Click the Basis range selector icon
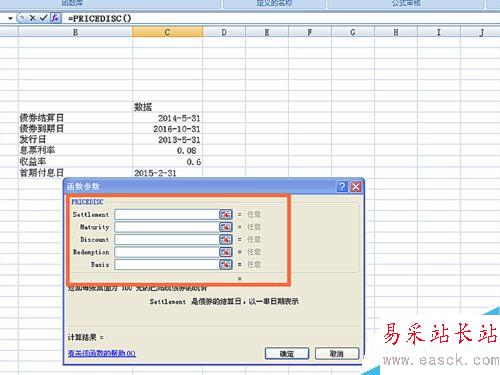Image resolution: width=500 pixels, height=375 pixels. (226, 264)
